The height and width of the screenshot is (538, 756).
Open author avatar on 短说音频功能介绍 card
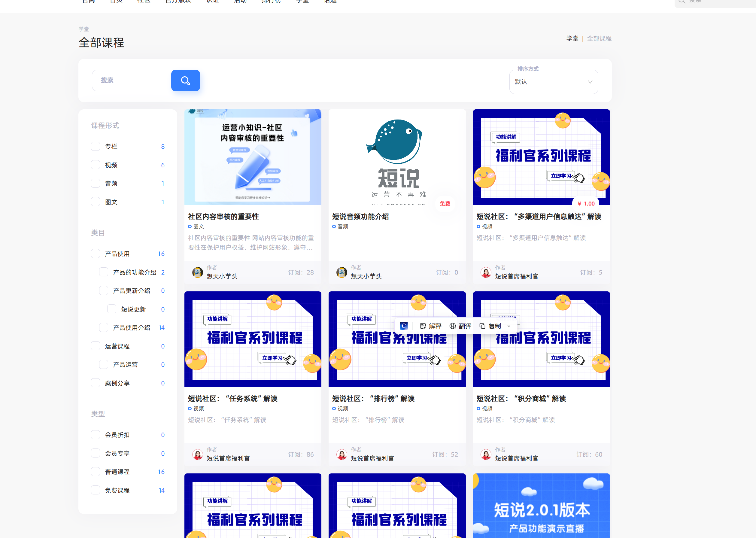pos(342,272)
